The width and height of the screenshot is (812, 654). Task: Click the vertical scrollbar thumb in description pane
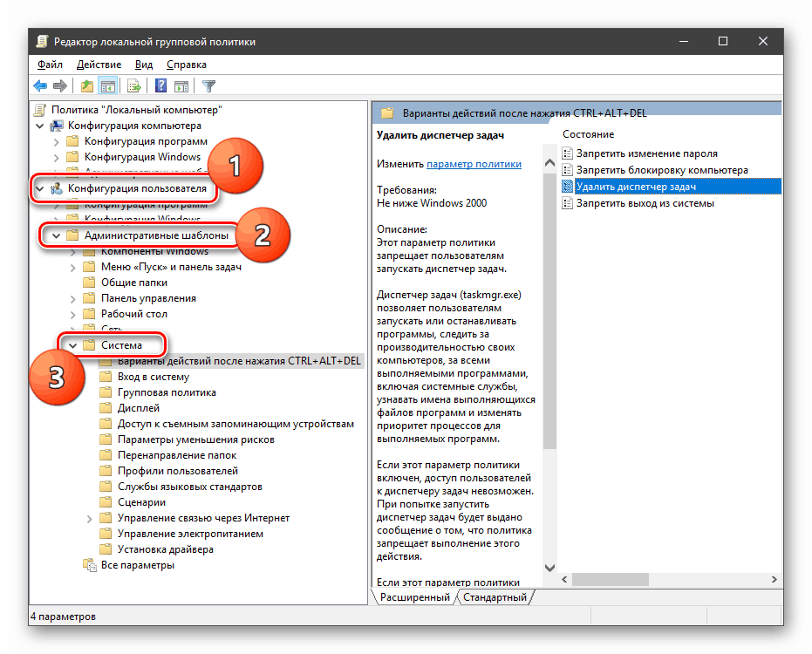(x=550, y=311)
